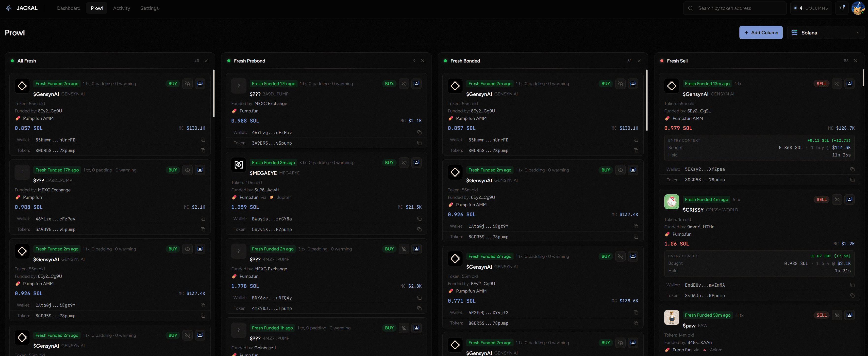Screen dimensions: 868x356
Task: Hide All Fresh $GensynAI 0.857 SOL card
Action: point(188,84)
